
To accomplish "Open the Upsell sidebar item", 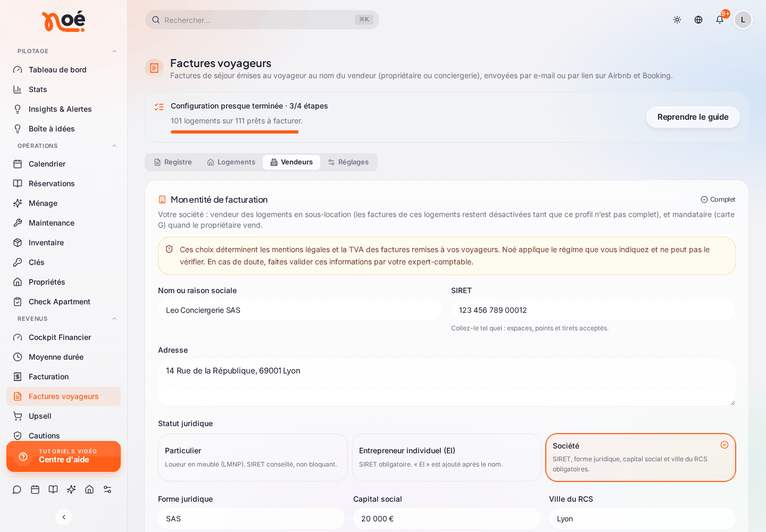I will [x=63, y=416].
